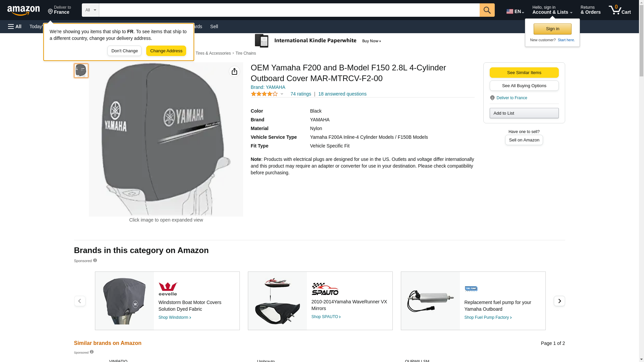This screenshot has width=644, height=362.
Task: Click the Change Address button
Action: point(166,51)
